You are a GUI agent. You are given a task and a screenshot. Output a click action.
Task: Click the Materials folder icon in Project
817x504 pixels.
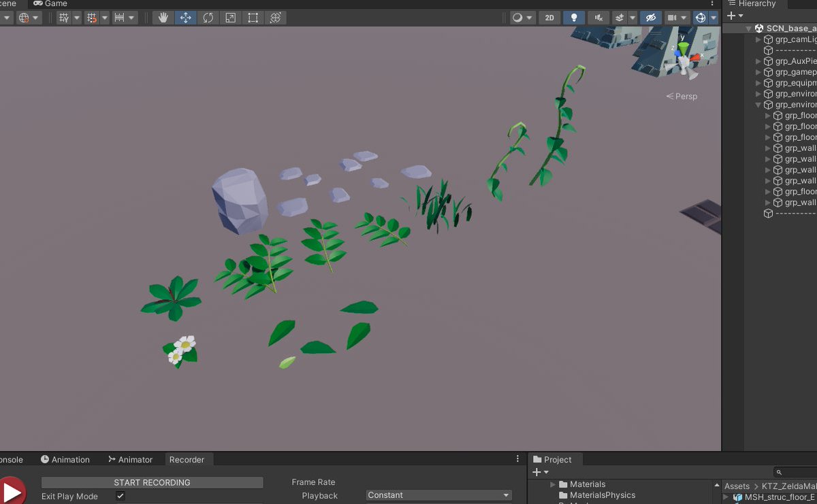[563, 484]
